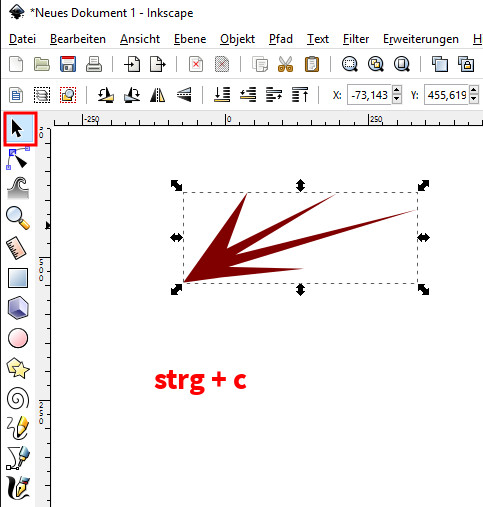Open the Text menu
483x507 pixels.
318,39
